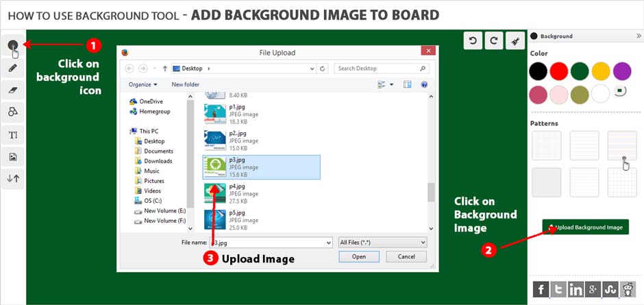The height and width of the screenshot is (305, 644).
Task: Open the custom color picker icon
Action: point(620,91)
